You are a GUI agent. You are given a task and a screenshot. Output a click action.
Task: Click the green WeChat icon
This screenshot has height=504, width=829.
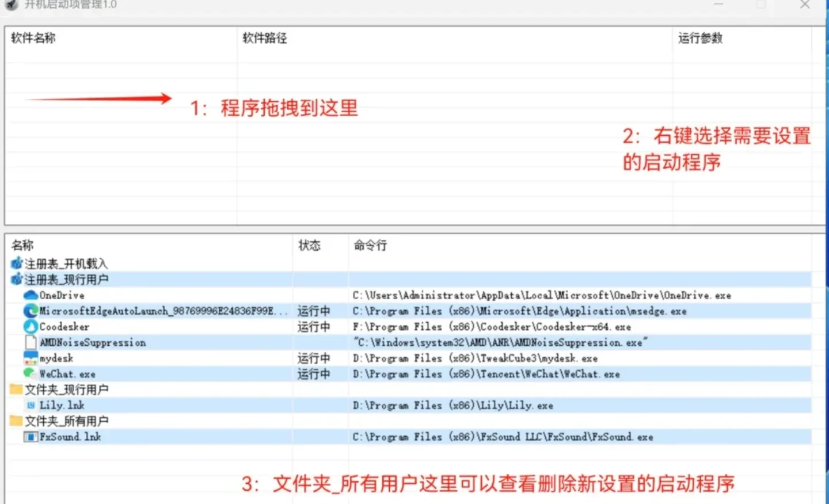point(30,373)
